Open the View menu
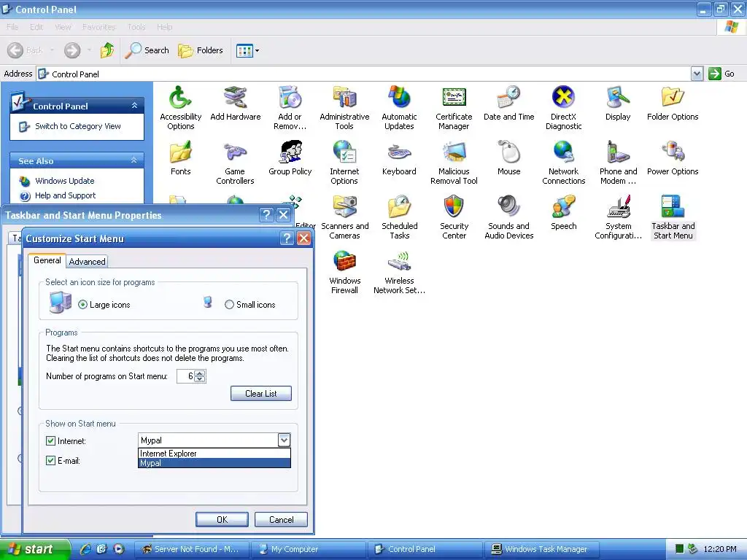The height and width of the screenshot is (560, 747). [x=63, y=27]
